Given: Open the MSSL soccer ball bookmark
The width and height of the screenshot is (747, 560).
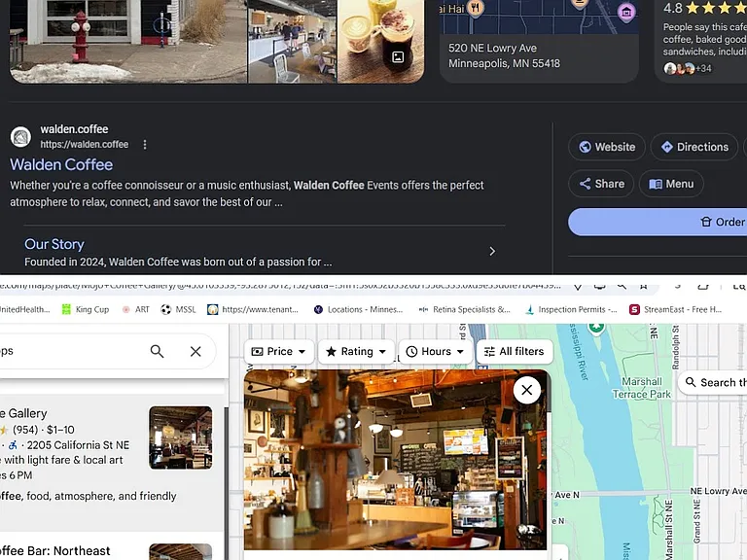Looking at the screenshot, I should (179, 309).
